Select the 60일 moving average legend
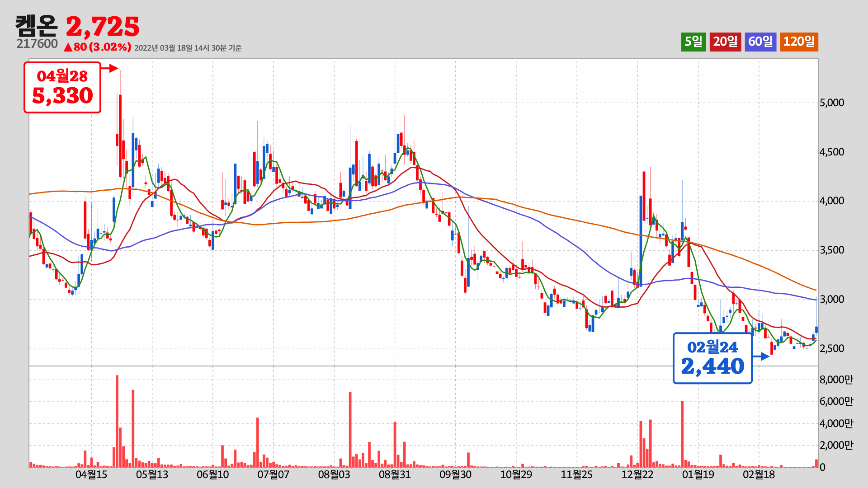Viewport: 868px width, 488px height. 760,42
